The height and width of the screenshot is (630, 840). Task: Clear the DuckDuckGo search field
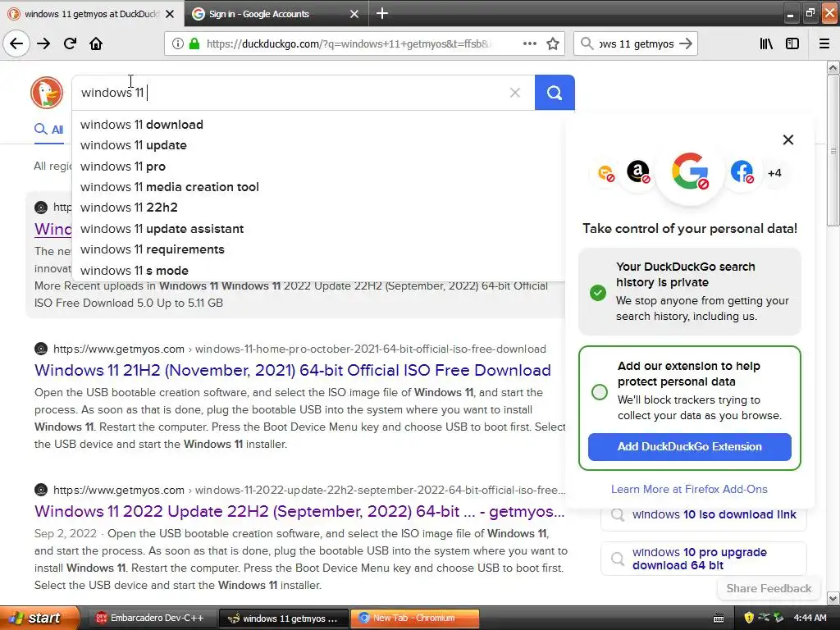515,93
